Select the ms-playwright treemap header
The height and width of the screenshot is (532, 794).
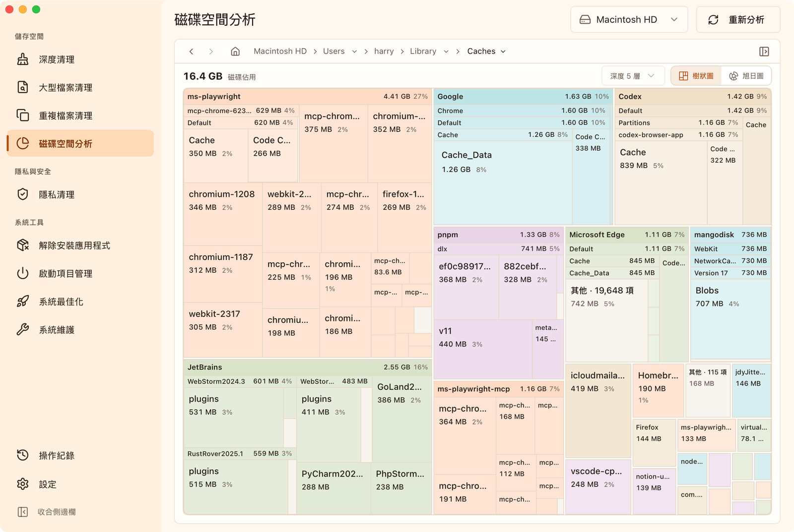(x=308, y=97)
